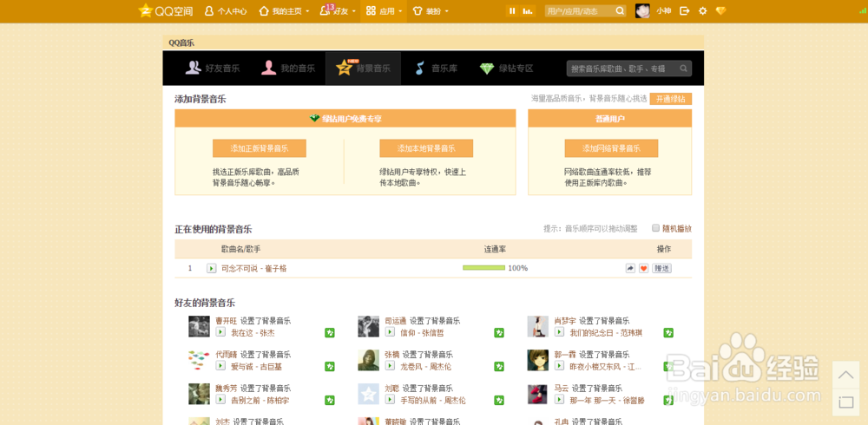The height and width of the screenshot is (425, 868).
Task: Play 手写的从前 - 周杰伦
Action: click(390, 400)
